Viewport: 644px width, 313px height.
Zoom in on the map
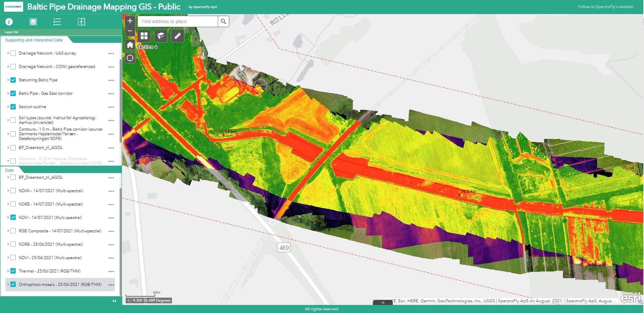point(130,21)
